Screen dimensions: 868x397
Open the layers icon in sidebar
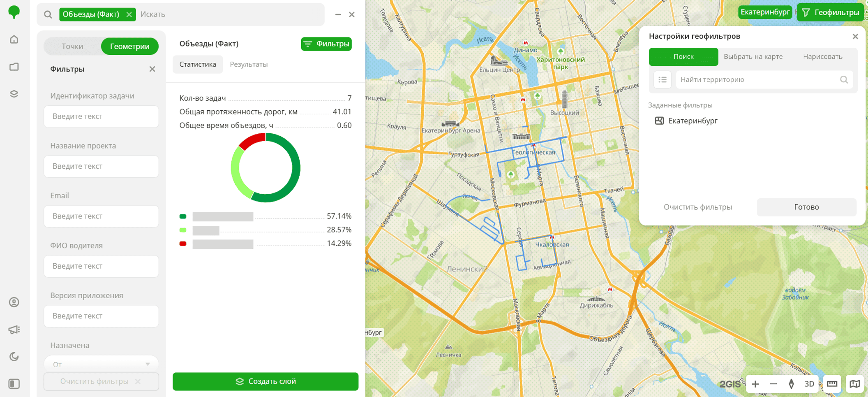(14, 94)
